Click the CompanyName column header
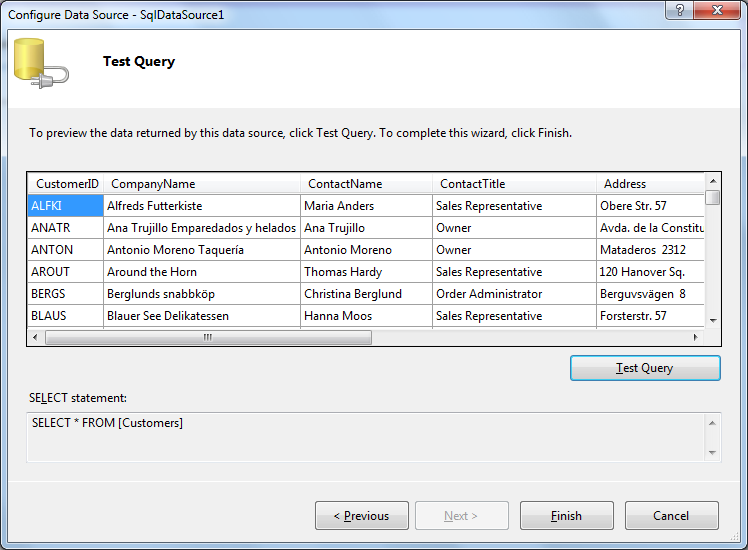The height and width of the screenshot is (550, 748). coord(202,184)
